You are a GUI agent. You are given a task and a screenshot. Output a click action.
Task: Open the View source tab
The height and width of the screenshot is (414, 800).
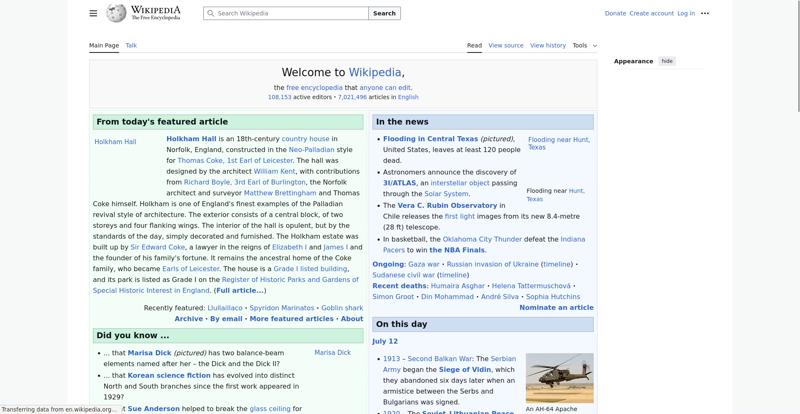[506, 45]
